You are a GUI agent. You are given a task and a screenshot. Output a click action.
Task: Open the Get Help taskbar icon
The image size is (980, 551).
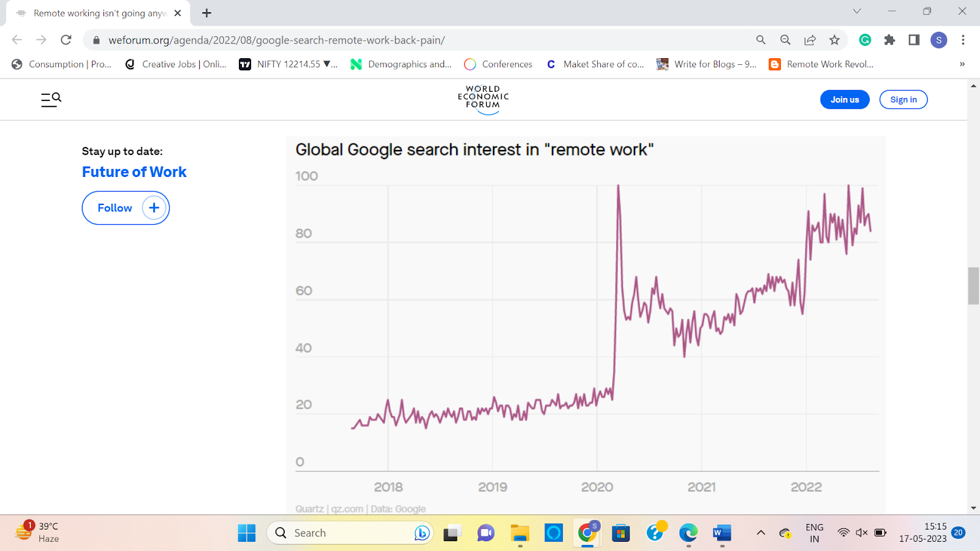click(x=655, y=533)
